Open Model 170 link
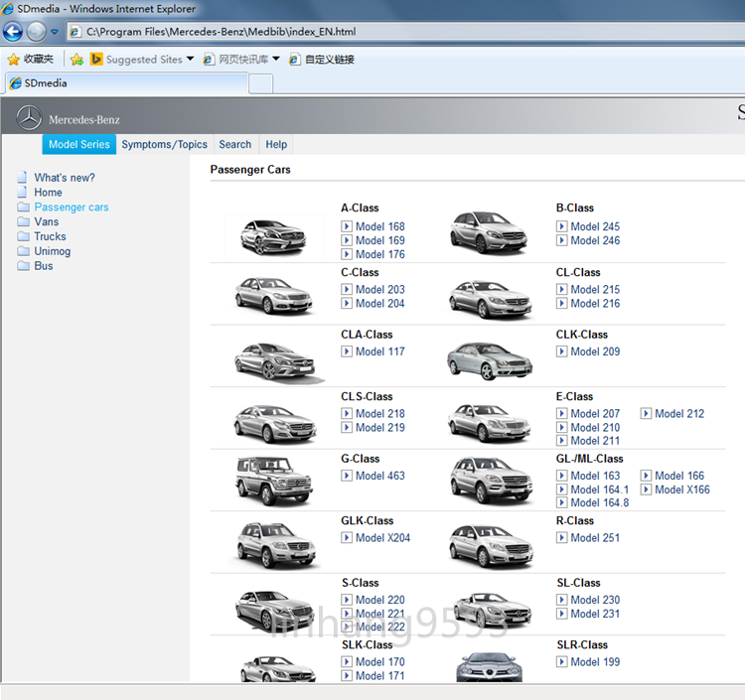This screenshot has width=745, height=700. point(380,662)
